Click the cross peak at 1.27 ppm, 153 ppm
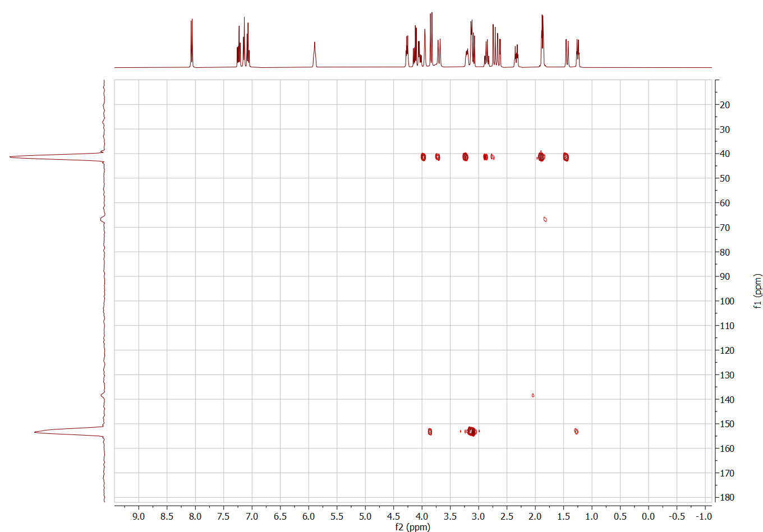 pos(576,431)
